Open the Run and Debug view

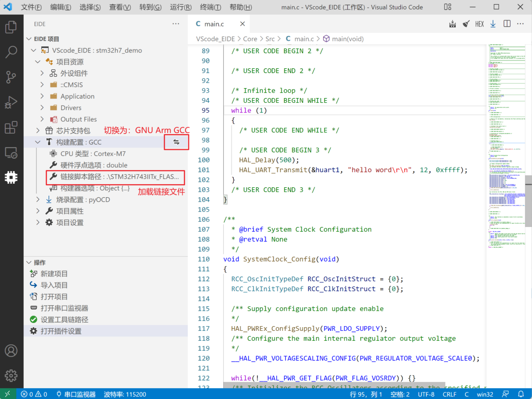tap(11, 102)
